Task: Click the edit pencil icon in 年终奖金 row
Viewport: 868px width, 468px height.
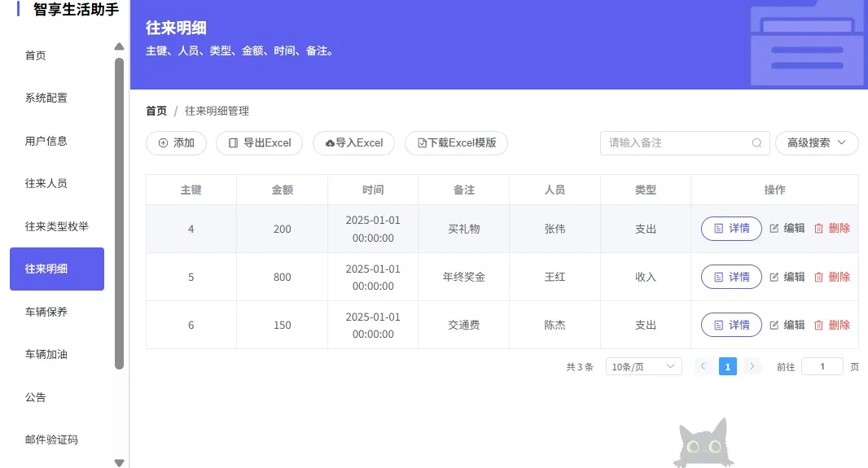Action: (x=774, y=277)
